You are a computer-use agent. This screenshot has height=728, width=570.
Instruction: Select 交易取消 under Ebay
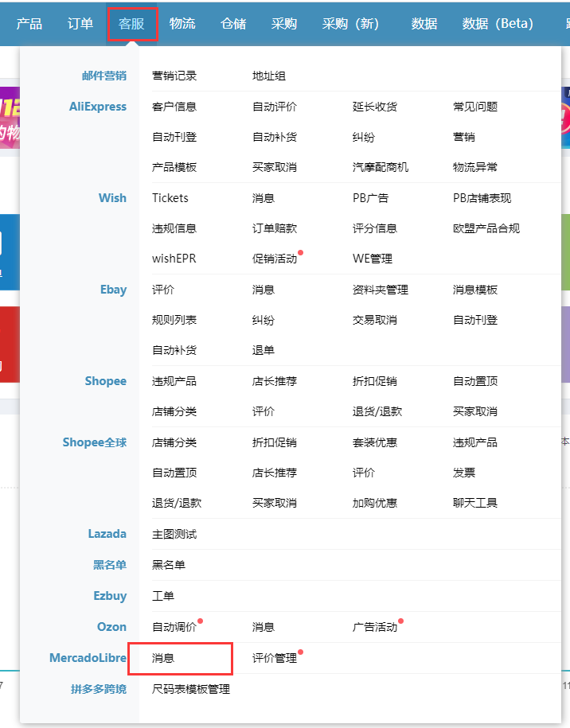coord(375,320)
